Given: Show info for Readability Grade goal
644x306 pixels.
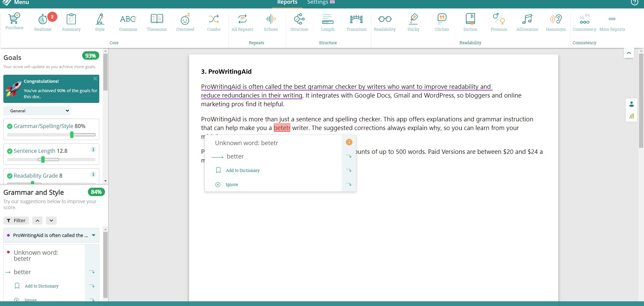Looking at the screenshot, I should coord(93,174).
